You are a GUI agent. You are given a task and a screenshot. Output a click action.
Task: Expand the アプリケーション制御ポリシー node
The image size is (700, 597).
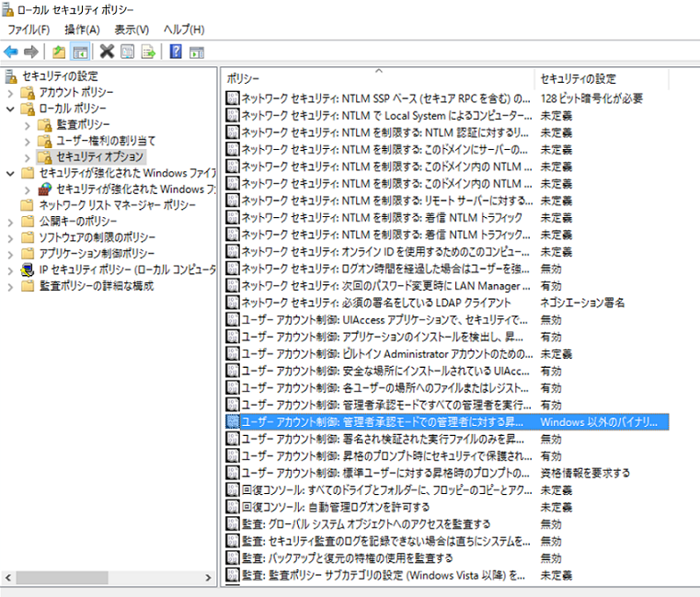tap(10, 254)
